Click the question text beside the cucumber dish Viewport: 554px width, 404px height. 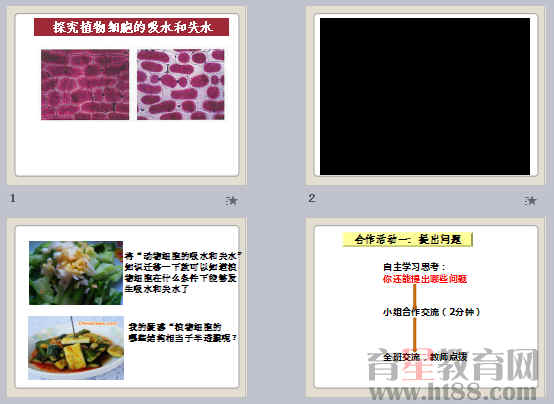click(x=182, y=332)
